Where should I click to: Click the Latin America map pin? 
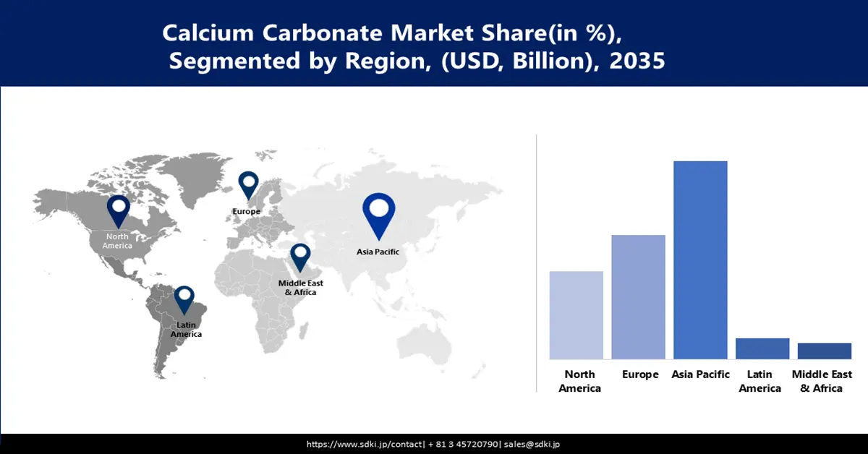[184, 301]
